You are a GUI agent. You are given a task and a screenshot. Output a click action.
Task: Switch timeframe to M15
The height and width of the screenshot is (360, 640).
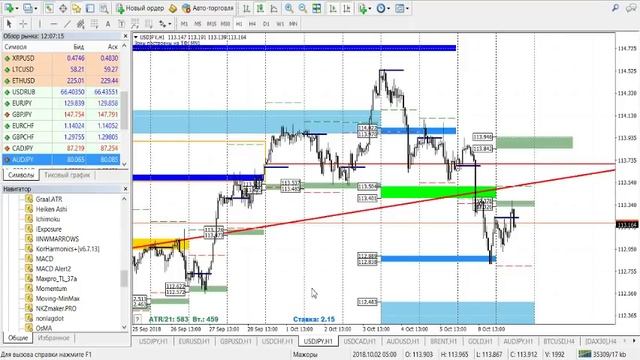tap(211, 24)
